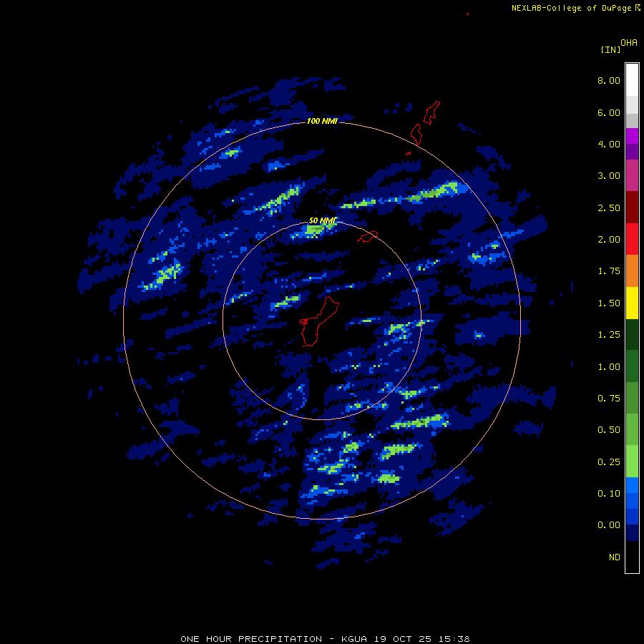The width and height of the screenshot is (644, 644).
Task: Select the dark red swatch beside 2.50
Action: 632,208
